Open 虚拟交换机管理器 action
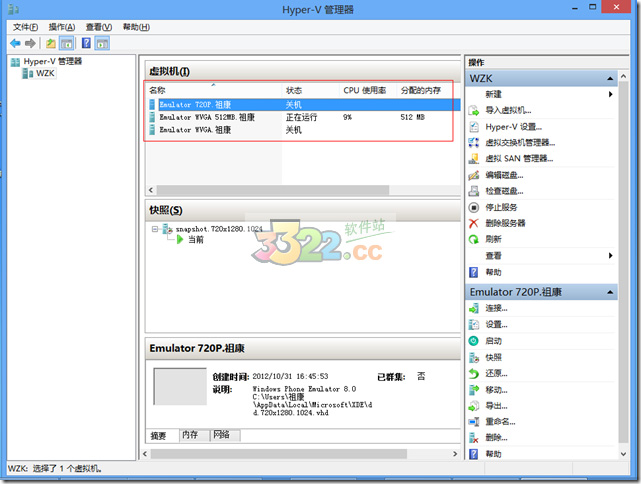The image size is (641, 484). pyautogui.click(x=520, y=143)
